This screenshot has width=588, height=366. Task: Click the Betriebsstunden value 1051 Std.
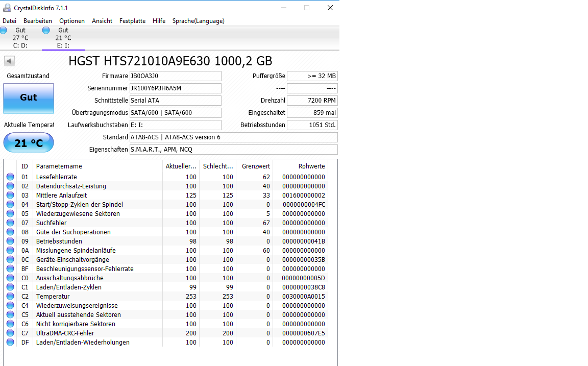point(312,125)
